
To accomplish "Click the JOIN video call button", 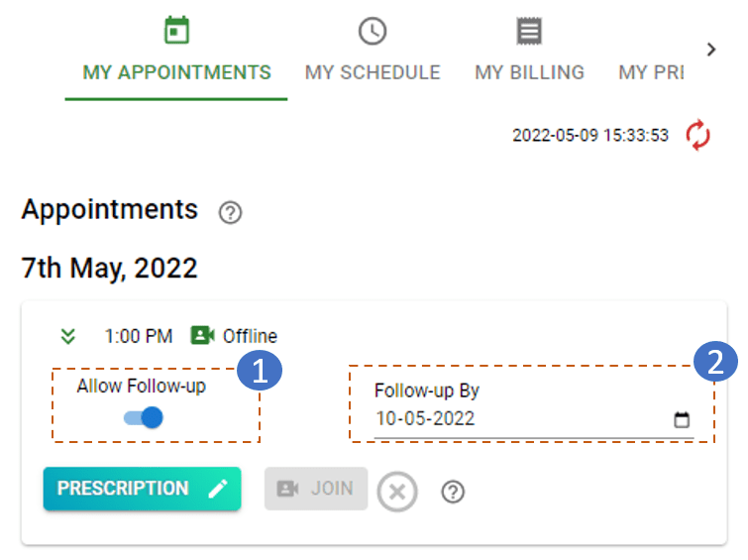I will (316, 489).
